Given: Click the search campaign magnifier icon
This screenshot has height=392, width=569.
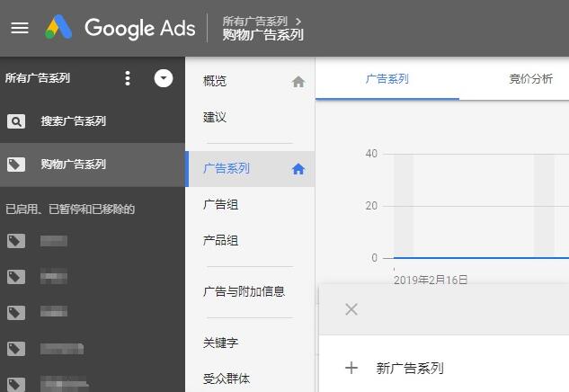Looking at the screenshot, I should click(x=16, y=121).
